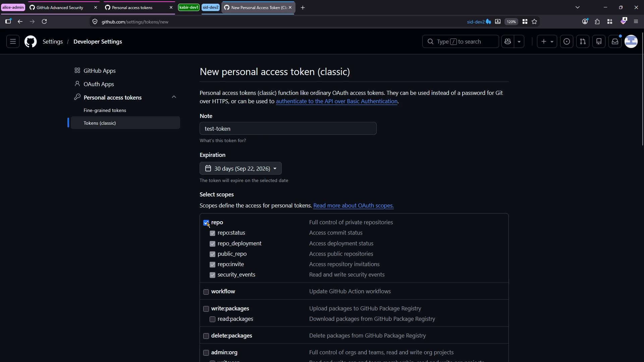Collapse the Personal access tokens section chevron

174,97
